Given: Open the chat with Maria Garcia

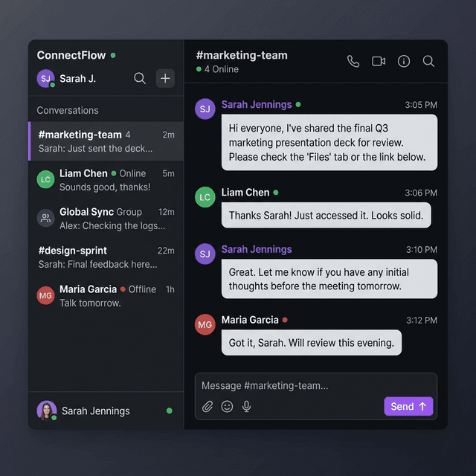Looking at the screenshot, I should [x=106, y=296].
